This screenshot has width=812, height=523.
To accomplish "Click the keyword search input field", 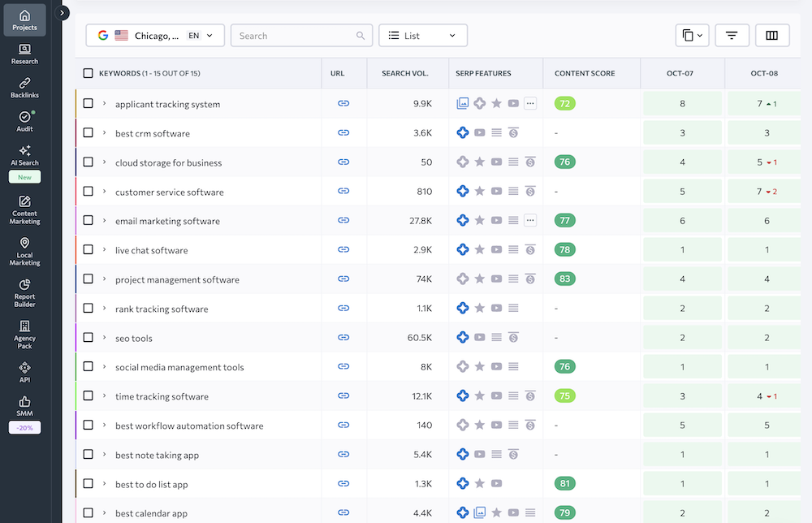I will tap(301, 35).
